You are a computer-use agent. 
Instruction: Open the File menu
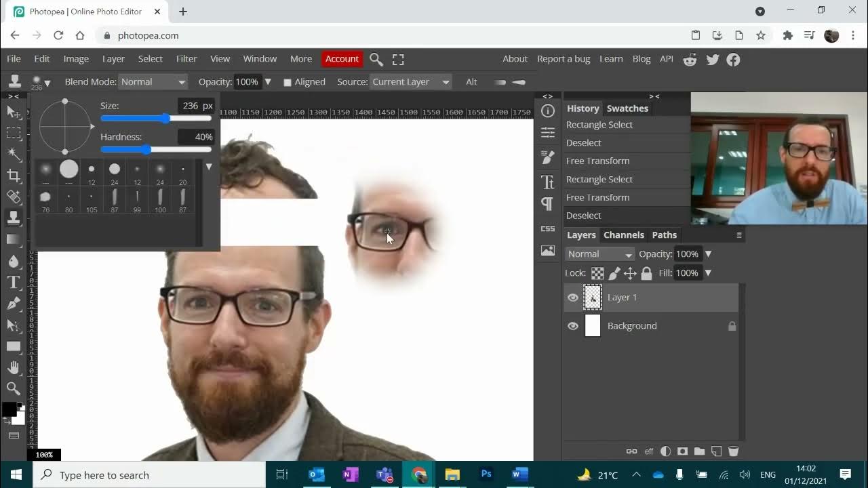pos(14,59)
